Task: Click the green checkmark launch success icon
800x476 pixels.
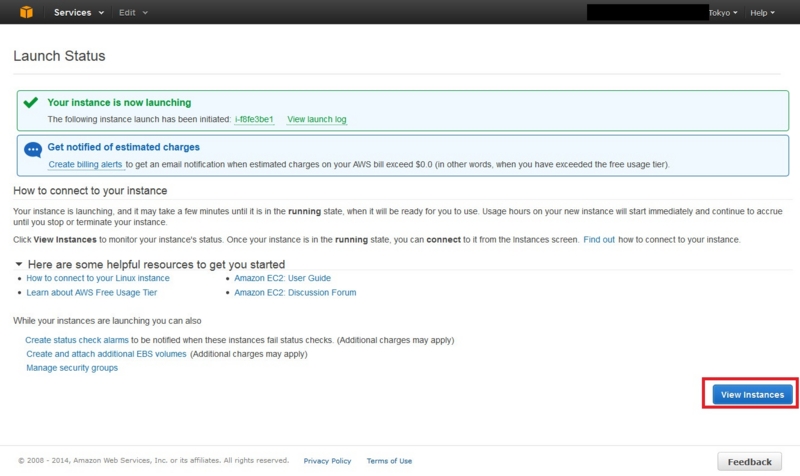Action: coord(31,103)
